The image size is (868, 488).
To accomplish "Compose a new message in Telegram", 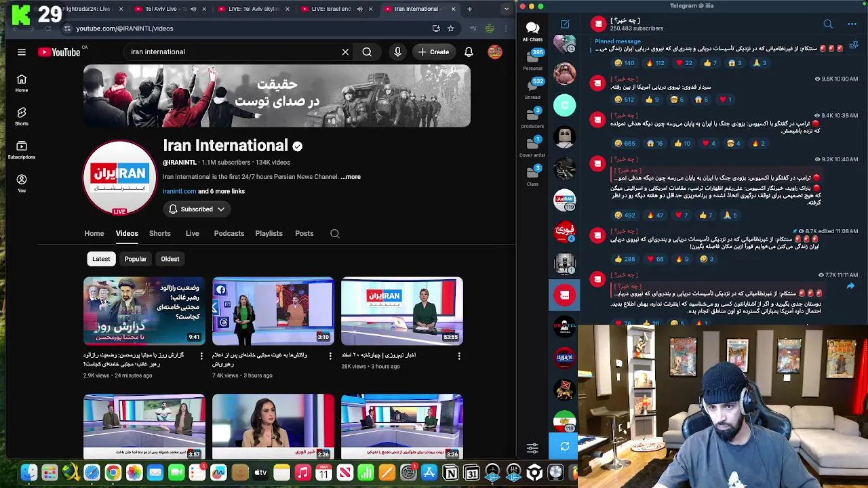I will pyautogui.click(x=565, y=24).
